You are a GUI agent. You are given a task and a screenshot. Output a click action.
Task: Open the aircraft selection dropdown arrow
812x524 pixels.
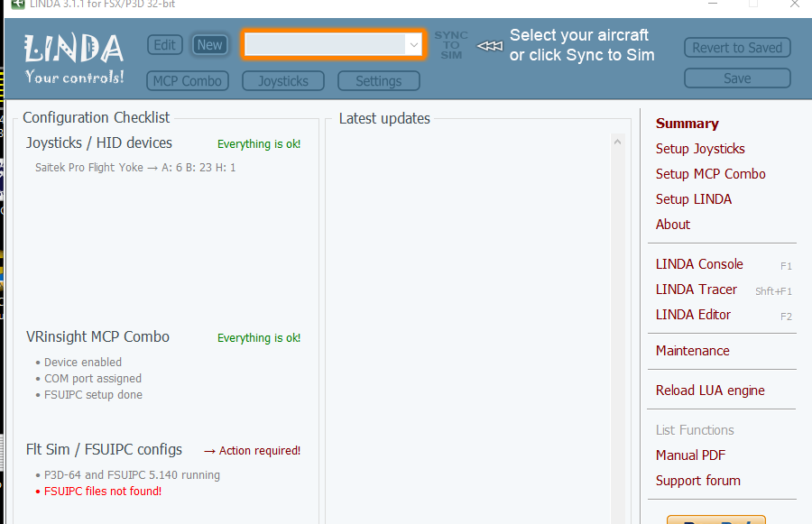(414, 44)
